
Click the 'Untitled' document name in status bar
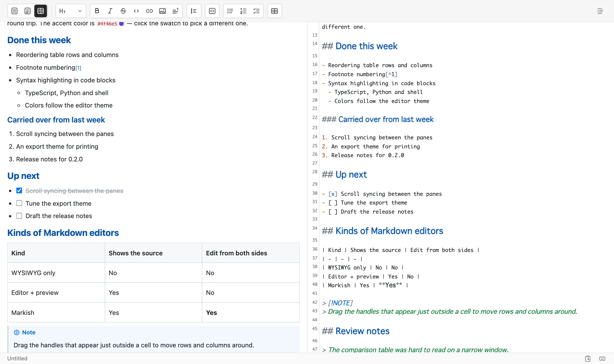[17, 358]
